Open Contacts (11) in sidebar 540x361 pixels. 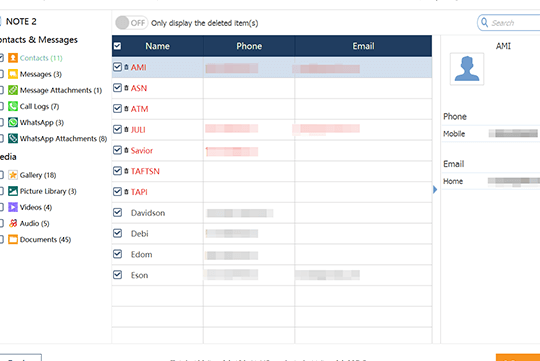point(41,58)
